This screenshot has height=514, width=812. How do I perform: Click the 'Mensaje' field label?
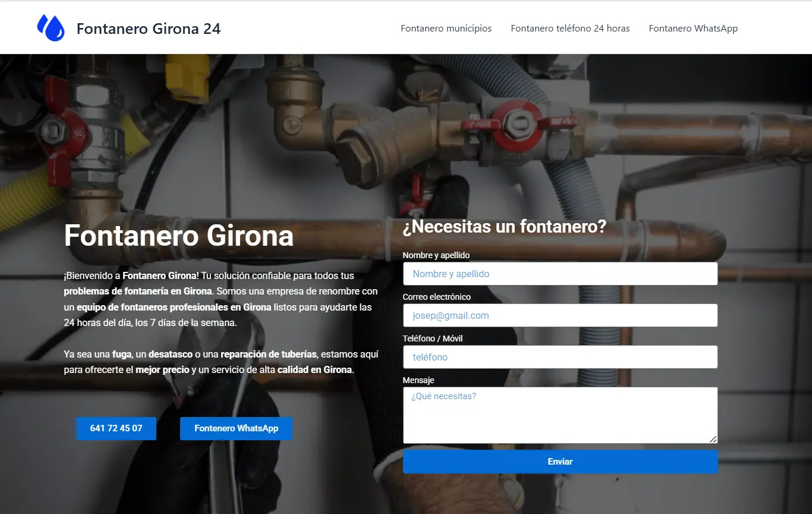pos(418,380)
